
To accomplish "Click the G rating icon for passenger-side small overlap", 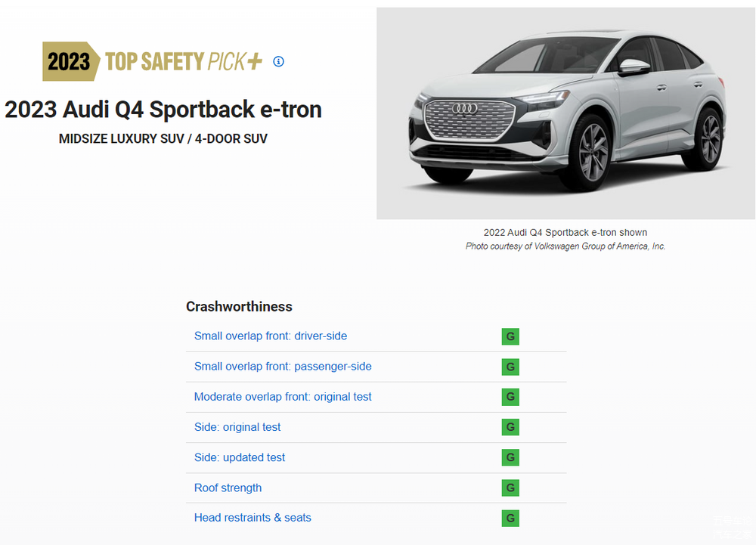I will (510, 367).
